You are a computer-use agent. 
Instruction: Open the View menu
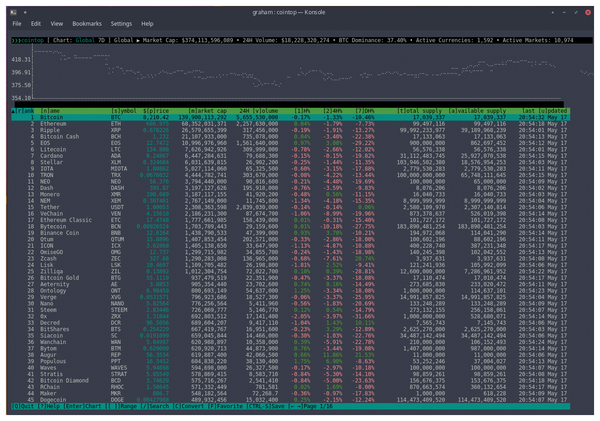tap(57, 24)
